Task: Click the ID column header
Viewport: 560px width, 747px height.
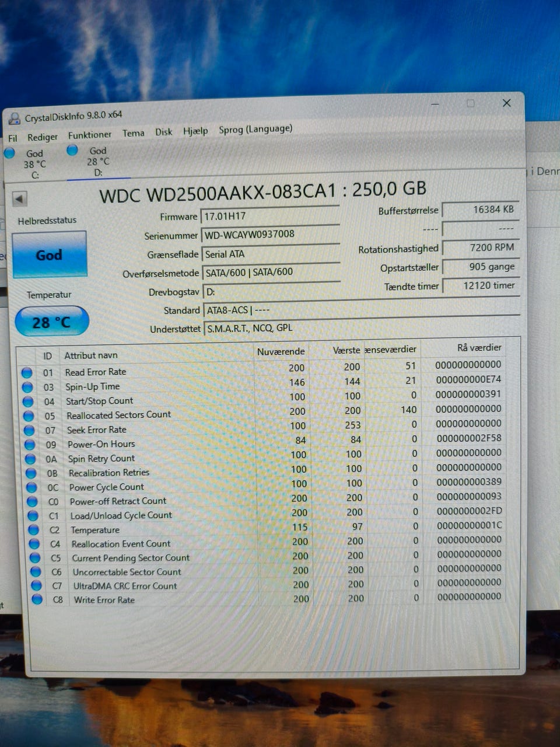Action: (x=47, y=356)
